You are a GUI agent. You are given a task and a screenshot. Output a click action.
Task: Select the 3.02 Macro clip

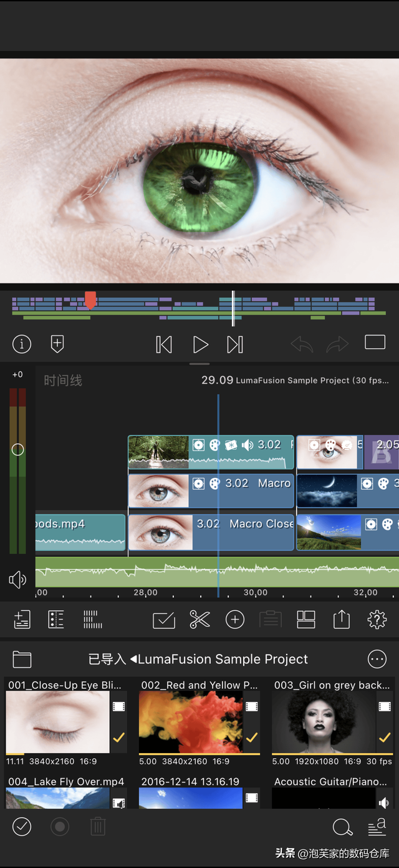pos(211,491)
